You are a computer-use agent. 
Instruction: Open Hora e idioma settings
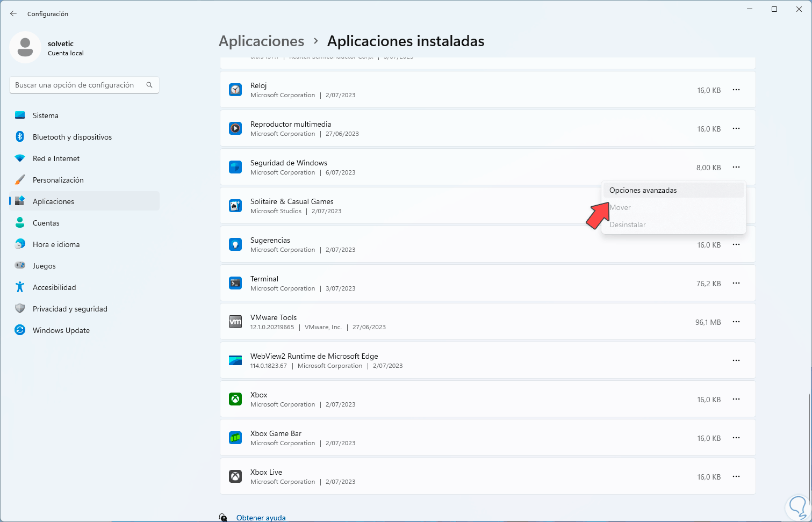click(x=84, y=244)
